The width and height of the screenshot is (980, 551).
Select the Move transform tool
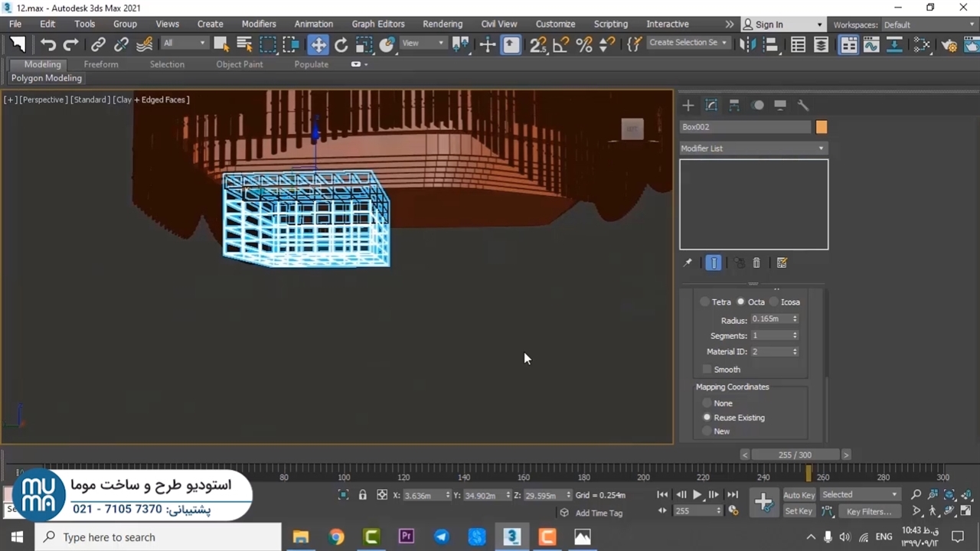pyautogui.click(x=318, y=44)
